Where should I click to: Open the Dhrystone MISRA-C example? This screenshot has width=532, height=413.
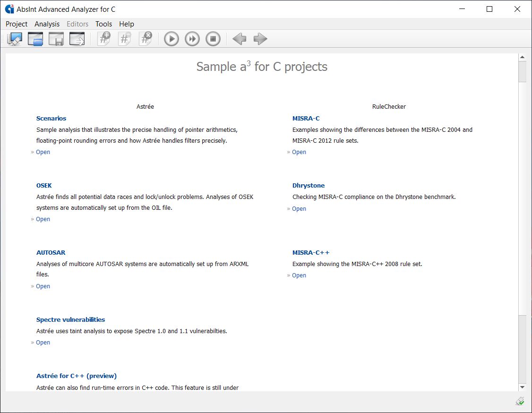(299, 208)
